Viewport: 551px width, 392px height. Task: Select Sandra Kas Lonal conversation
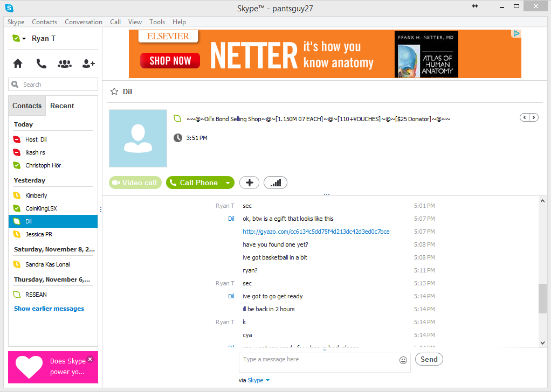click(x=53, y=264)
